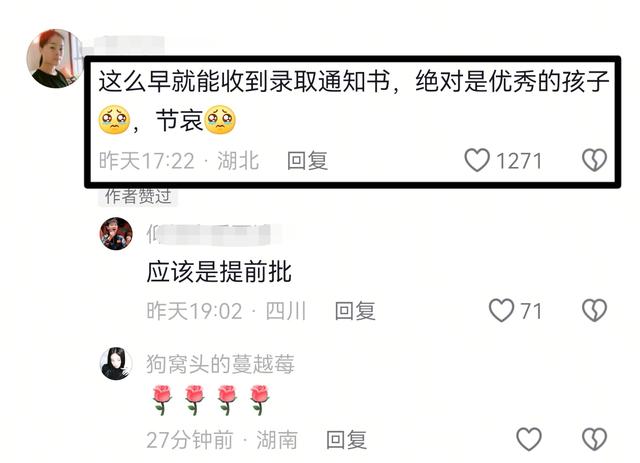Viewport: 640px width, 463px height.
Task: Open username 狗窝头的蔓越莓 profile
Action: tap(220, 364)
